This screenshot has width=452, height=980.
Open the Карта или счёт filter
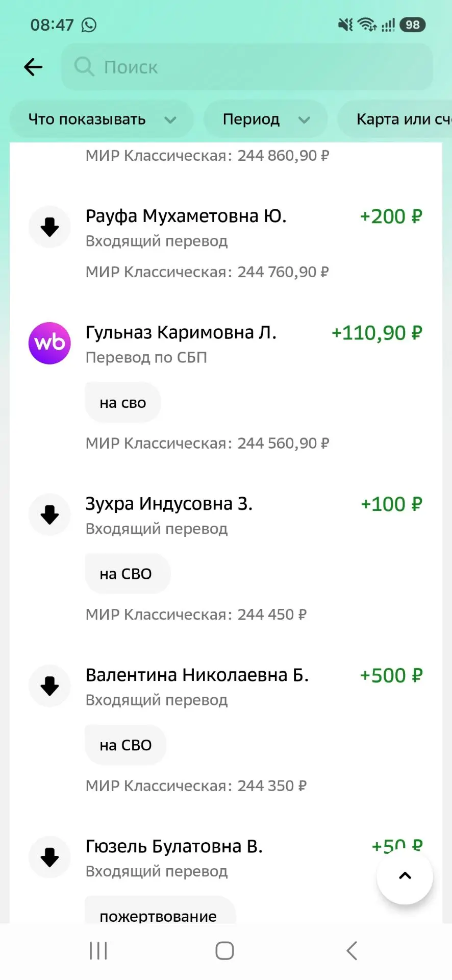tap(395, 119)
